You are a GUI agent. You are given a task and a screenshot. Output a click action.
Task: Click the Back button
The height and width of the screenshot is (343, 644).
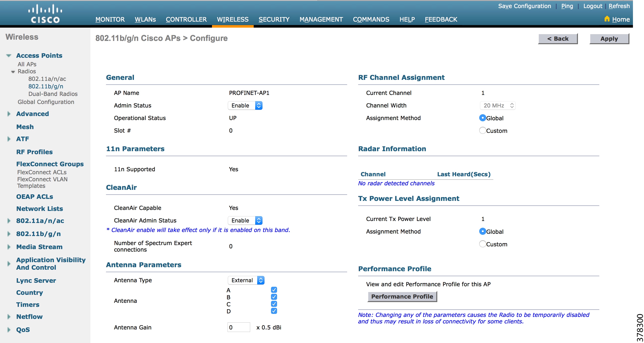pos(558,39)
